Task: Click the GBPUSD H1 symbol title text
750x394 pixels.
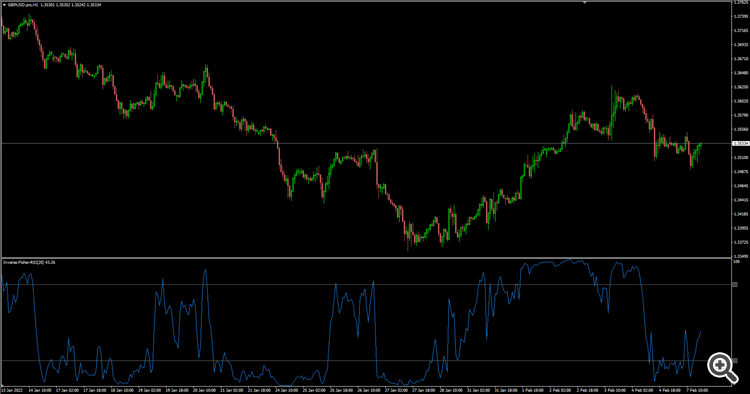Action: tap(23, 5)
